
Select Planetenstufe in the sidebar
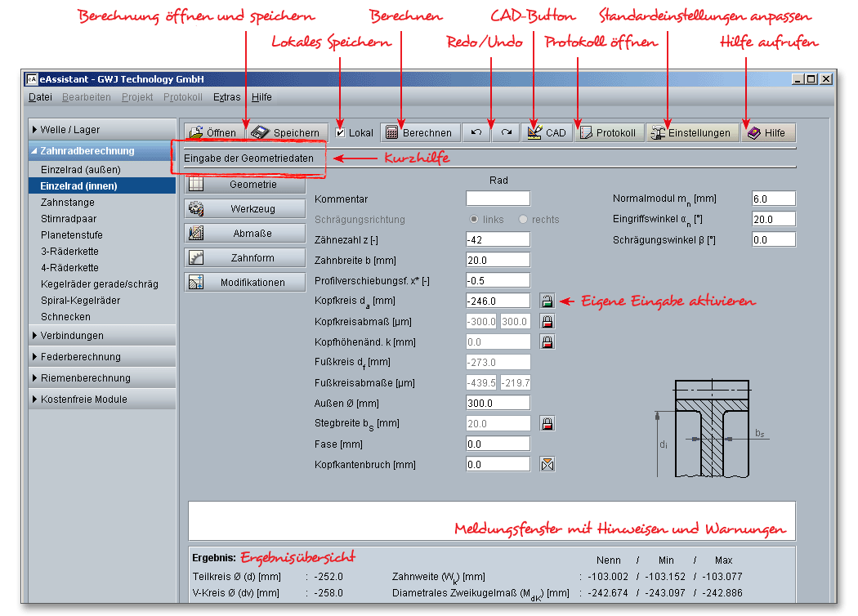(x=72, y=235)
